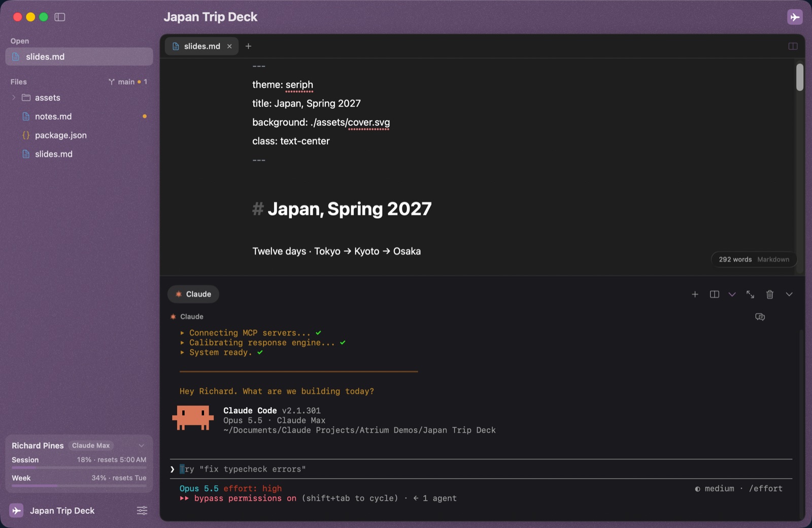Open project settings sliders icon
Image resolution: width=812 pixels, height=528 pixels.
pyautogui.click(x=142, y=511)
